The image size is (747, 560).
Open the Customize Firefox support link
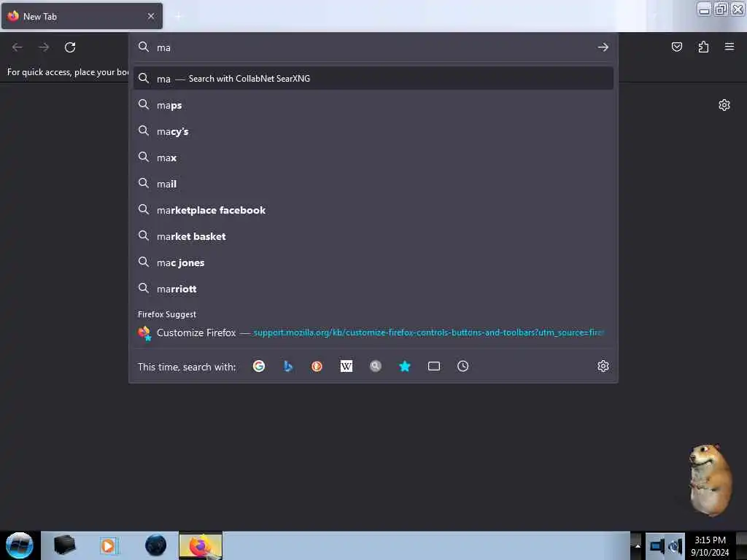(373, 332)
